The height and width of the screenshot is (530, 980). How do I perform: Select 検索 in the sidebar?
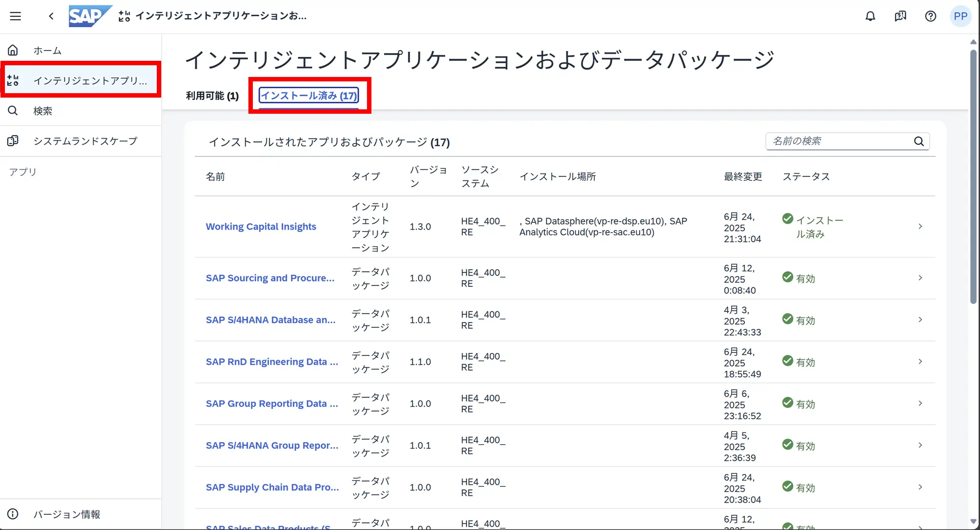coord(43,111)
